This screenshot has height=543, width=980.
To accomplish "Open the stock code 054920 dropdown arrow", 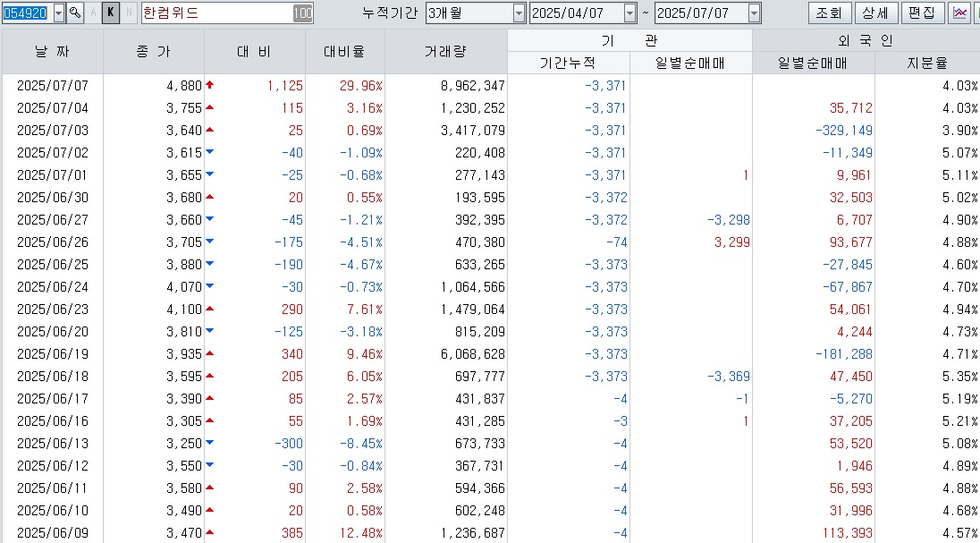I will pos(59,13).
